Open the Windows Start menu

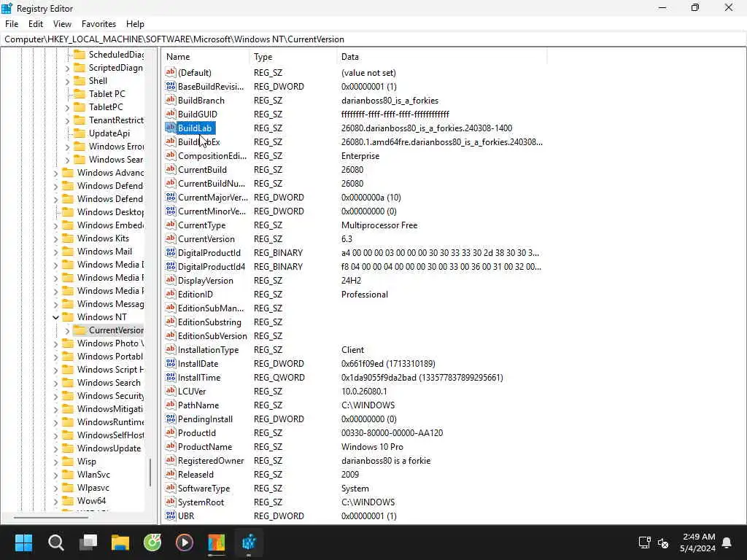click(23, 542)
